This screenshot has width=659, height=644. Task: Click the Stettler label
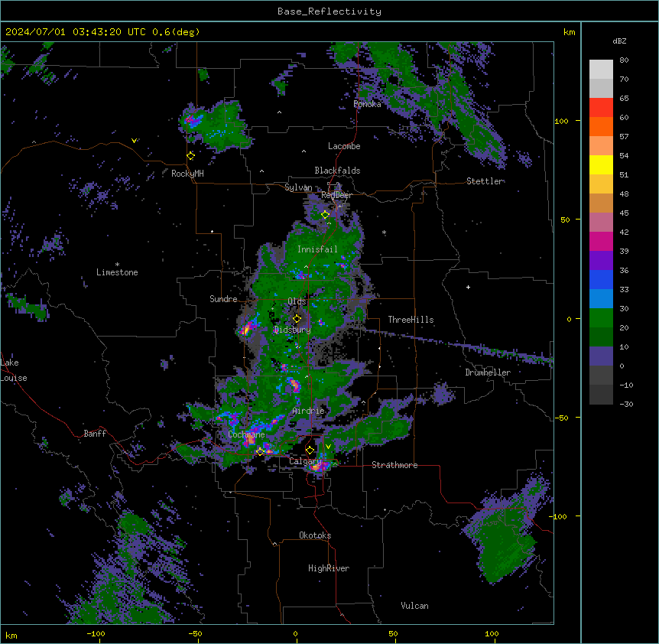485,181
